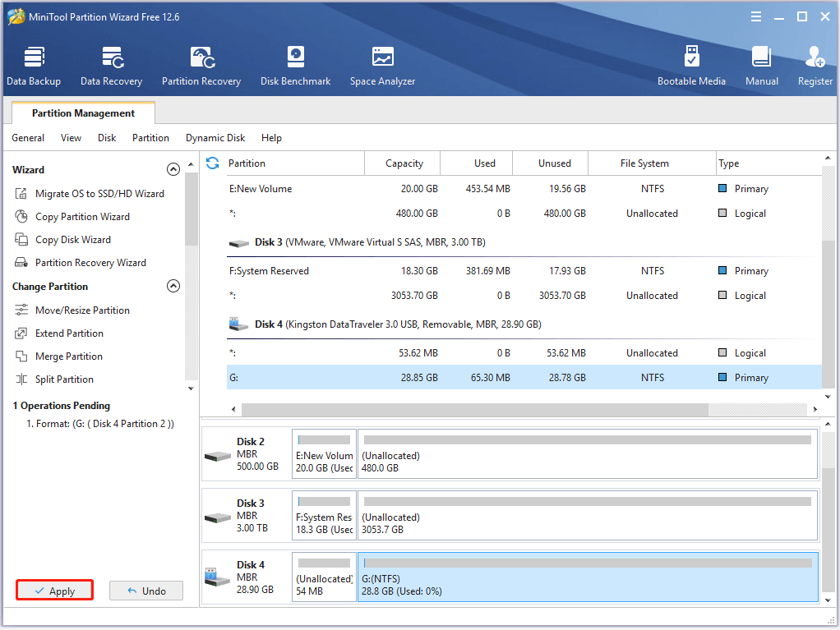Open the Partition menu
The image size is (840, 630).
pyautogui.click(x=150, y=137)
